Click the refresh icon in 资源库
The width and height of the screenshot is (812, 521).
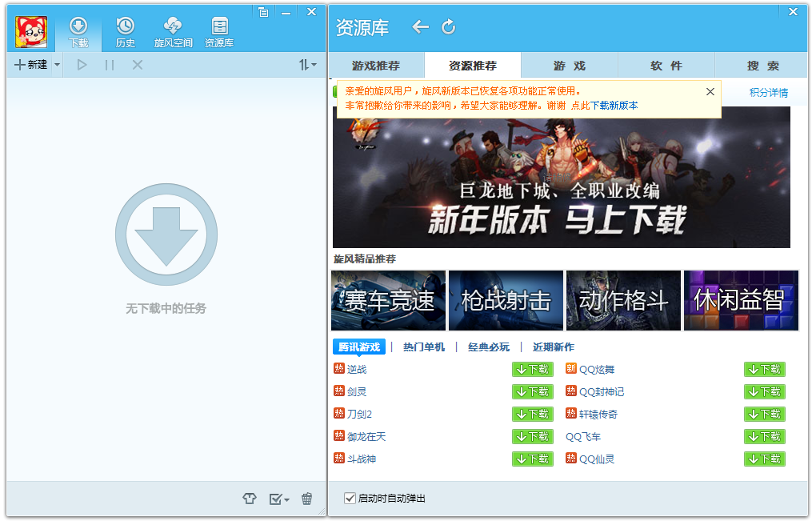[x=449, y=27]
